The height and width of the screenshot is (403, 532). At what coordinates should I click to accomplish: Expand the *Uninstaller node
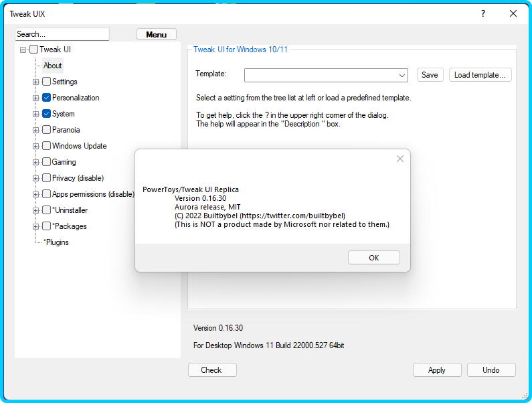pos(35,210)
